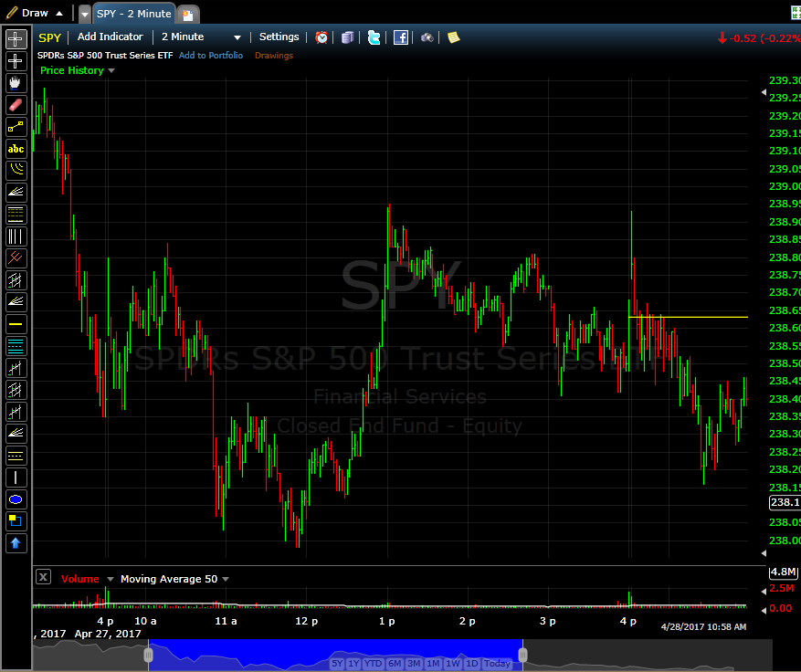This screenshot has height=672, width=801.
Task: Set range to 1W
Action: (x=453, y=663)
